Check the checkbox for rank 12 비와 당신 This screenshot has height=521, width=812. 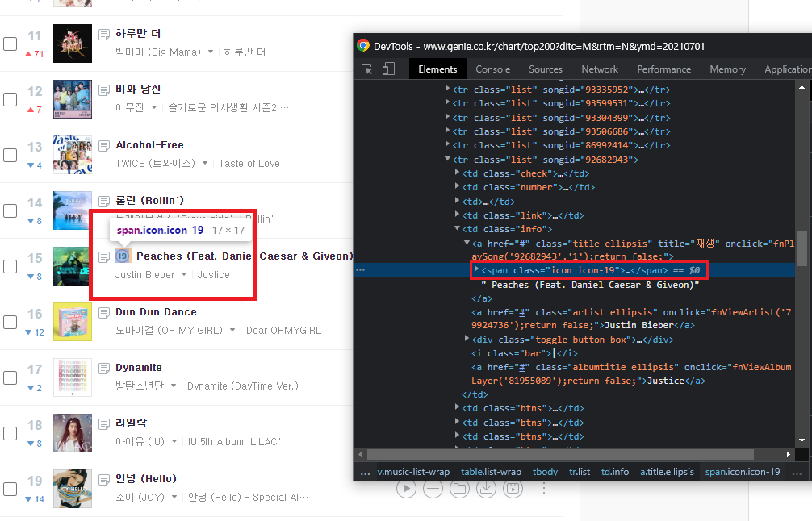pos(10,99)
